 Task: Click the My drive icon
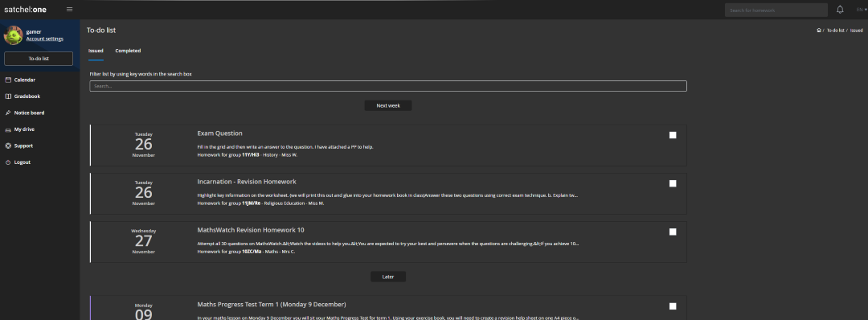8,129
